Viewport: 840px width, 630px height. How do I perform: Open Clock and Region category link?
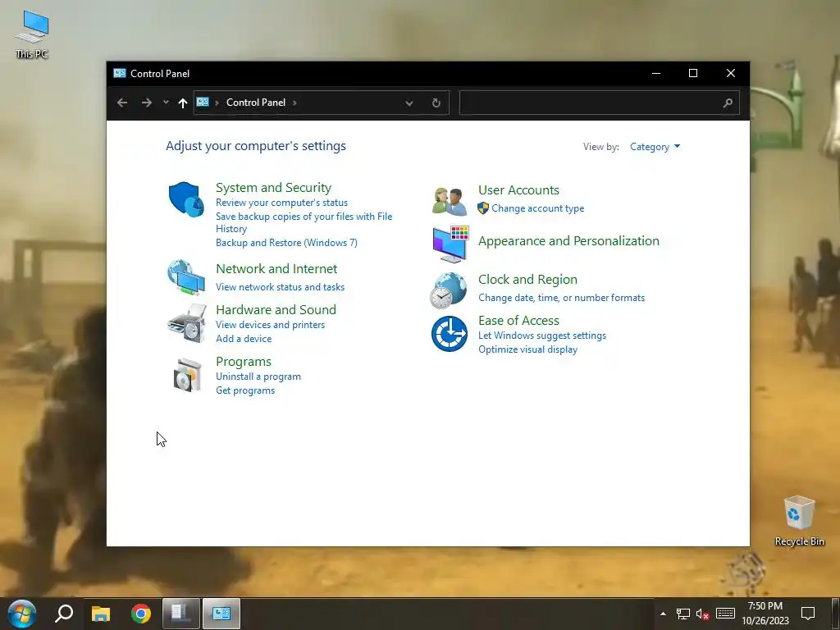(527, 280)
